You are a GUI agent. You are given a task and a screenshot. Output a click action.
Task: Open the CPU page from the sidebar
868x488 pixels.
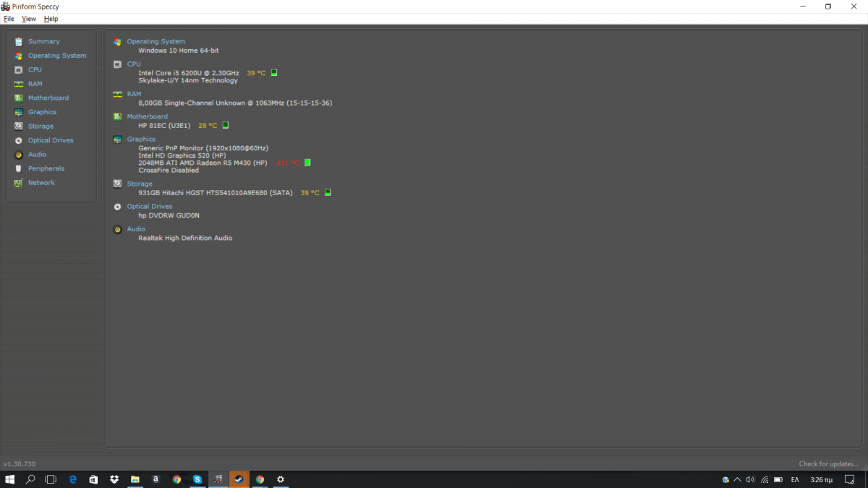pyautogui.click(x=35, y=69)
